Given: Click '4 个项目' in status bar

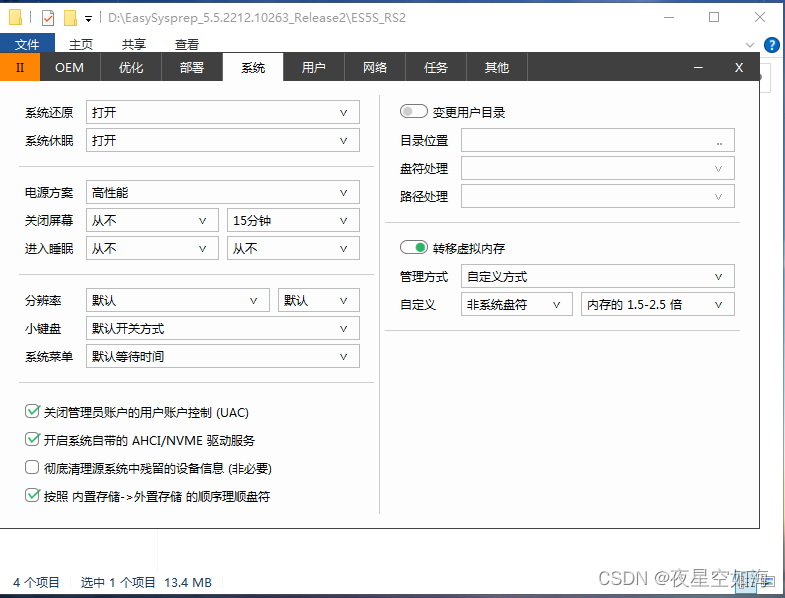Looking at the screenshot, I should (x=36, y=582).
